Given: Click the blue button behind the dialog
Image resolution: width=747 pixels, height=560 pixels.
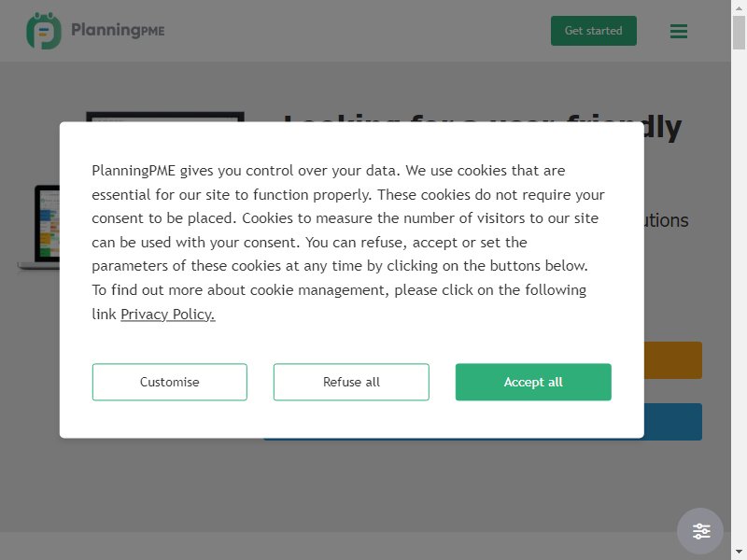Looking at the screenshot, I should pyautogui.click(x=672, y=422).
